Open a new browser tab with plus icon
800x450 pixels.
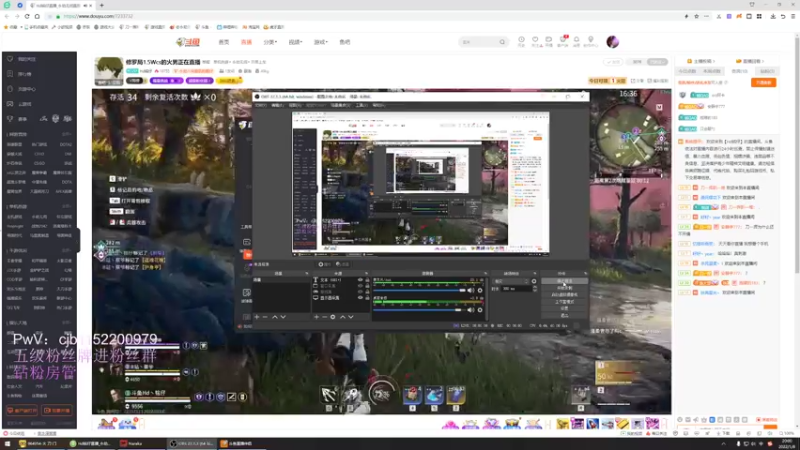point(102,5)
